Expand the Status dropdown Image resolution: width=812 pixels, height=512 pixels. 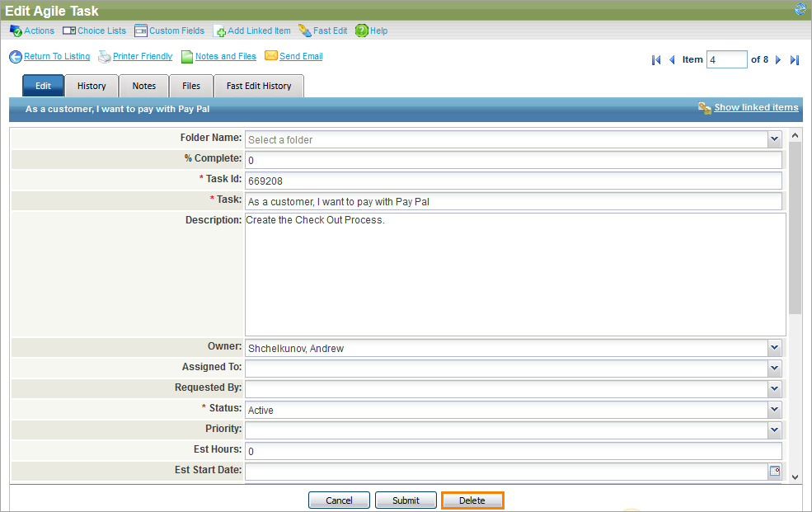774,410
